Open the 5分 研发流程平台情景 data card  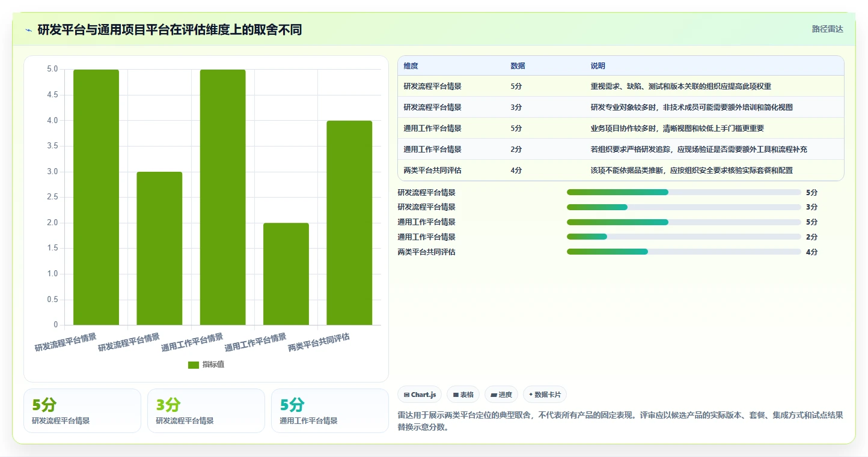82,411
